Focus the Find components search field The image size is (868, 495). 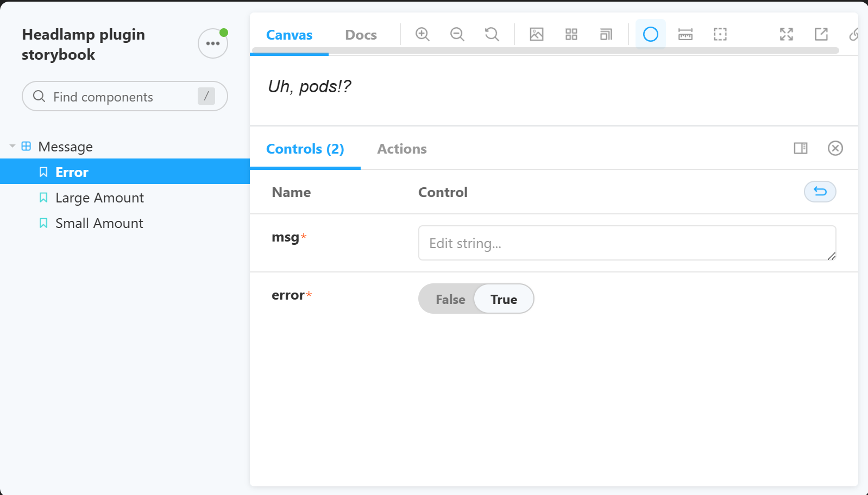(125, 96)
